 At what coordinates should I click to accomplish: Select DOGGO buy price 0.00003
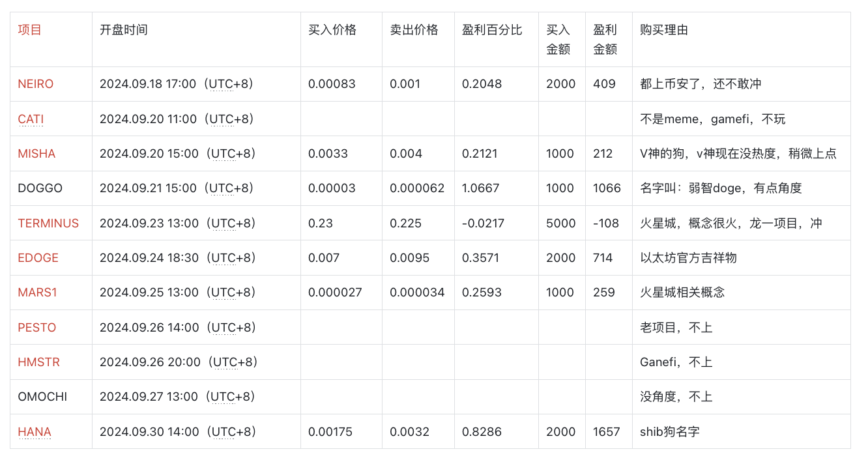[x=332, y=188]
